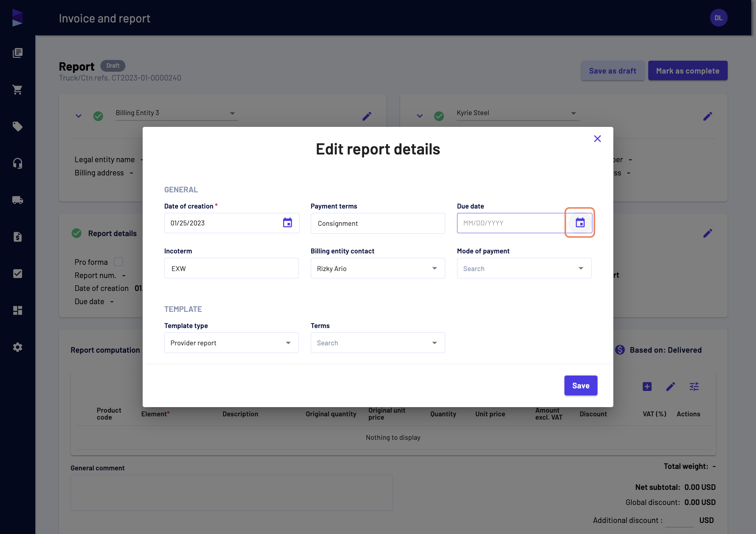756x534 pixels.
Task: Click the Additional discount input
Action: tap(680, 520)
